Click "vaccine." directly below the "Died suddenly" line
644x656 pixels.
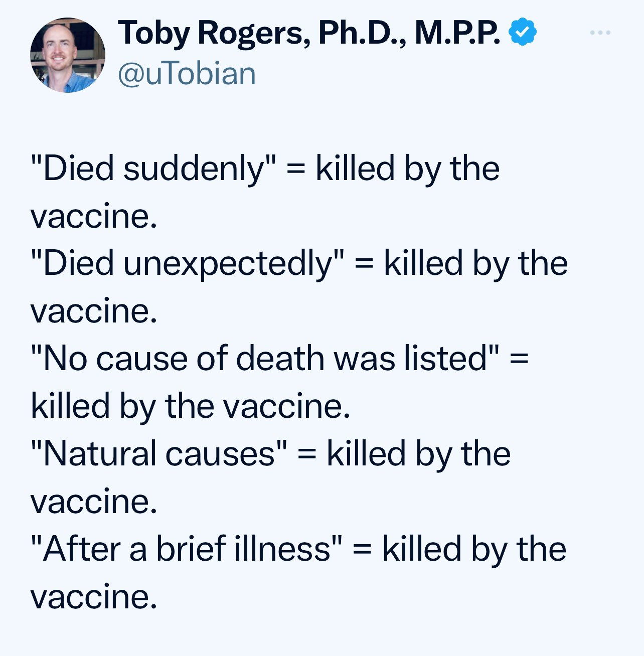94,216
